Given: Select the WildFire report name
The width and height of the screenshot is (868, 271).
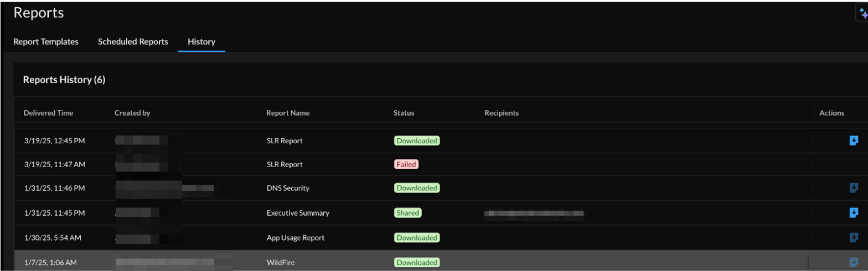Looking at the screenshot, I should click(x=281, y=262).
